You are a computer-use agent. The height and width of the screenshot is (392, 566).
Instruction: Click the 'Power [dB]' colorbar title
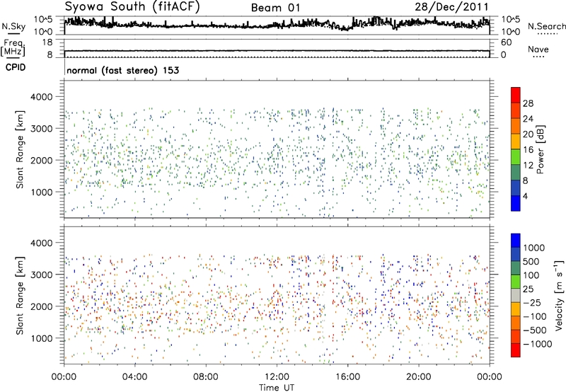pos(541,149)
